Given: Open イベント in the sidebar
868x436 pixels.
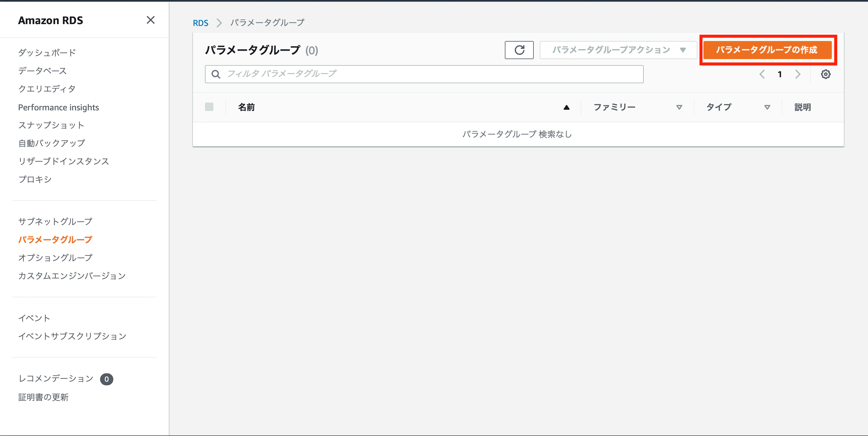Looking at the screenshot, I should 34,318.
